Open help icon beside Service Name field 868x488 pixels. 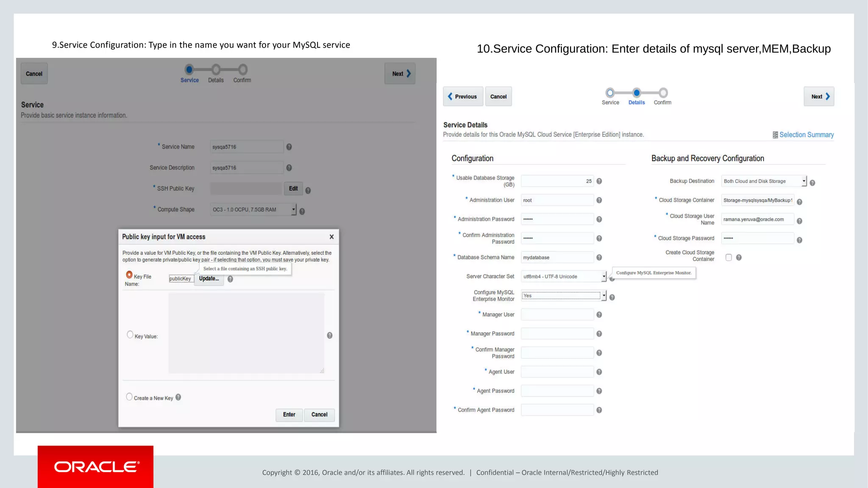pos(289,147)
